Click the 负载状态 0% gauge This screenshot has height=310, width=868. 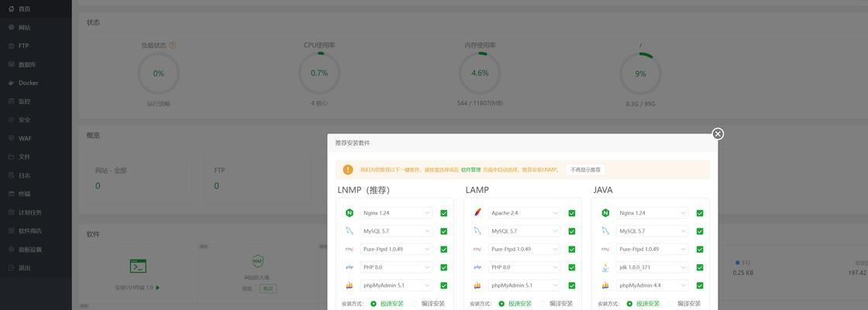point(159,73)
